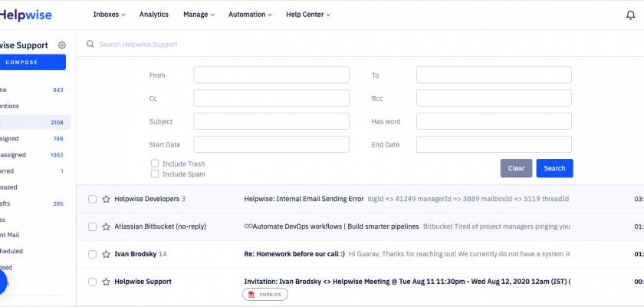Click sender name Helpwise Developers

[x=146, y=199]
